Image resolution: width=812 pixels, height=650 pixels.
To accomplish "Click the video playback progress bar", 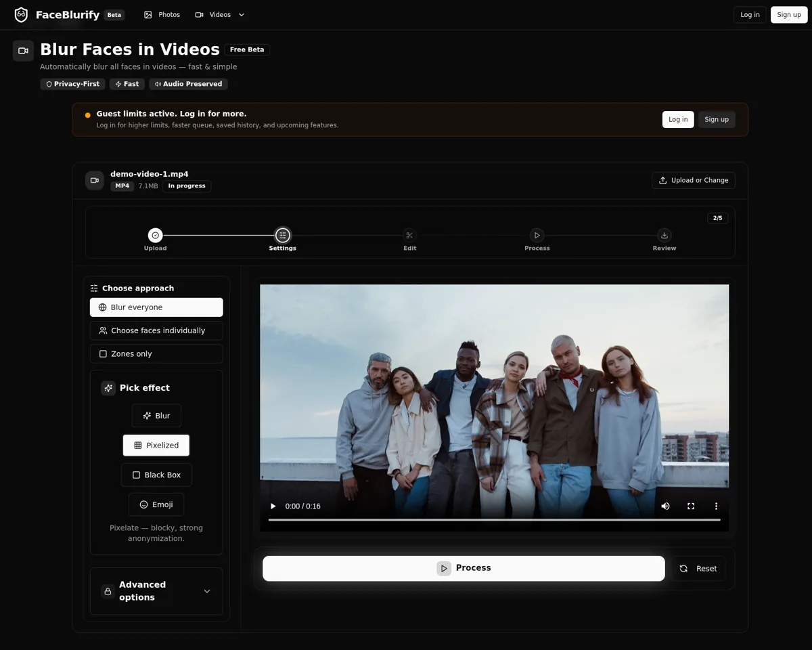I will tap(494, 520).
